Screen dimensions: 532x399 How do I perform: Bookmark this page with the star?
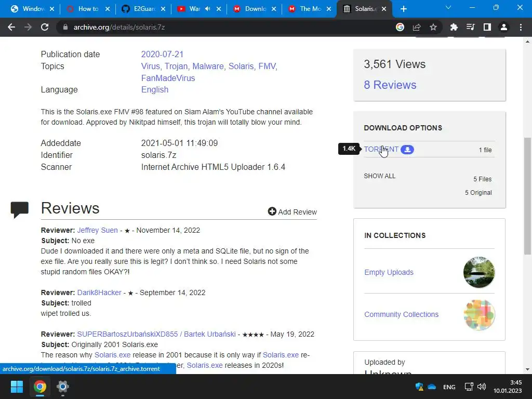coord(433,27)
